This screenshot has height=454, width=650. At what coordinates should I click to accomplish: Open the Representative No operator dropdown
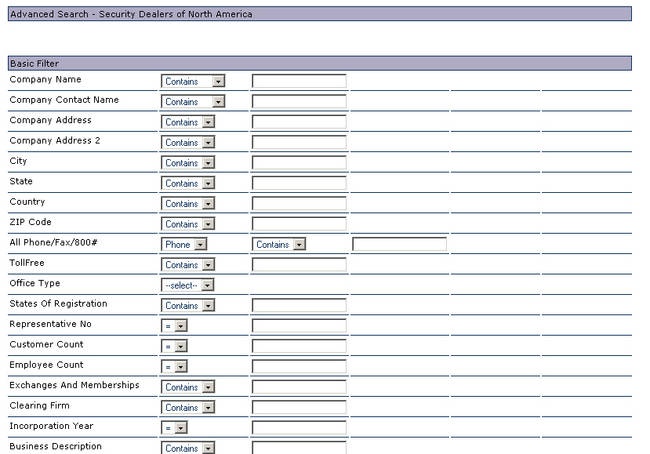175,326
